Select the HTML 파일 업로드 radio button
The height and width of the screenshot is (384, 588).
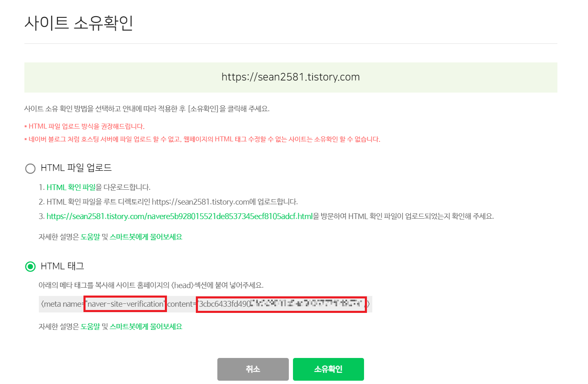(30, 168)
